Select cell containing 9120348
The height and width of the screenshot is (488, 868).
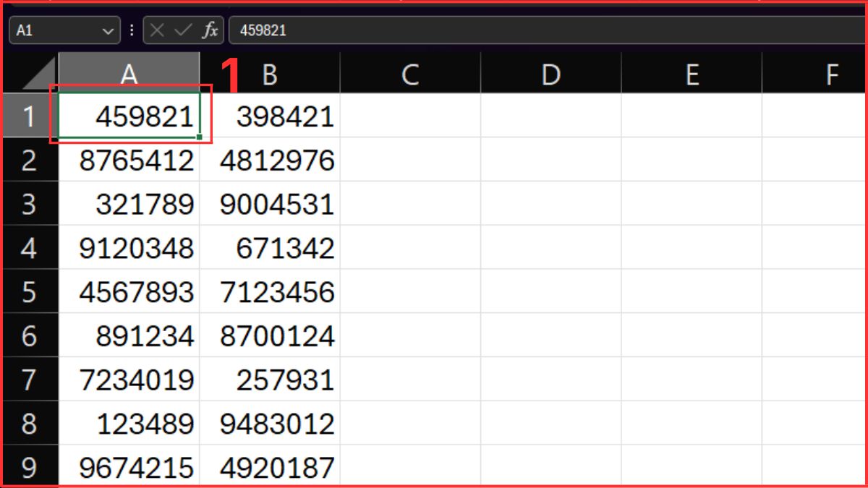pyautogui.click(x=129, y=247)
